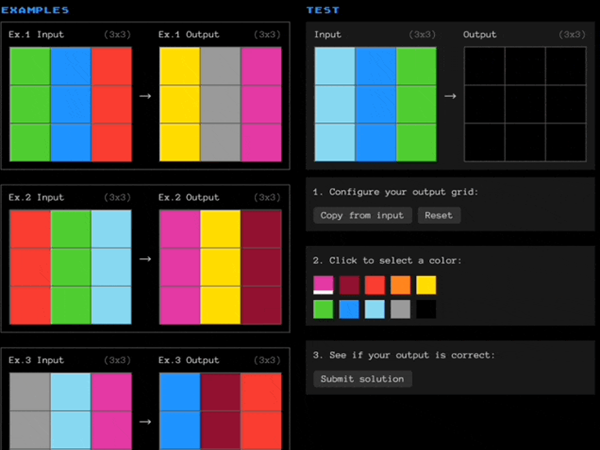The image size is (600, 450).
Task: Click the bottom-right cell of test output grid
Action: point(566,143)
